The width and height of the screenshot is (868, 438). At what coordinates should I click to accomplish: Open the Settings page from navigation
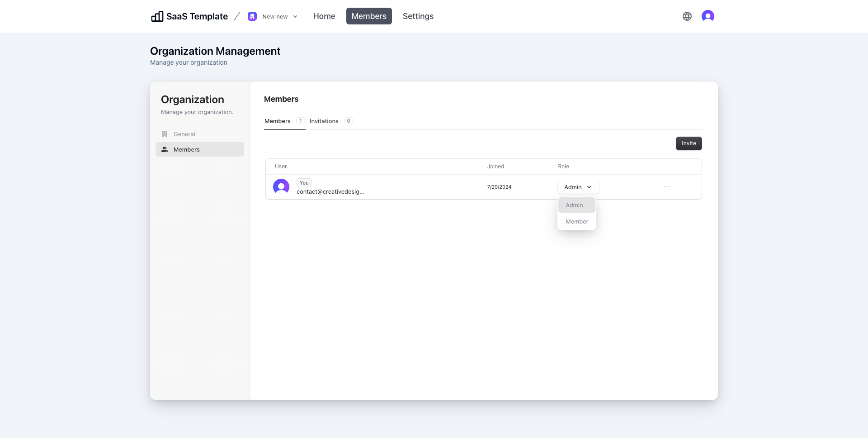[x=418, y=16]
